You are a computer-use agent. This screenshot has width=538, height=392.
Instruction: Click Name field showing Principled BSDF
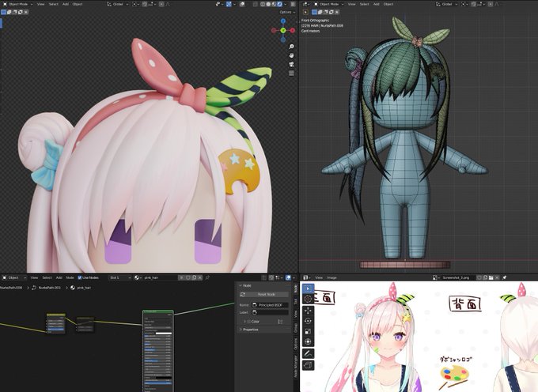tap(270, 304)
